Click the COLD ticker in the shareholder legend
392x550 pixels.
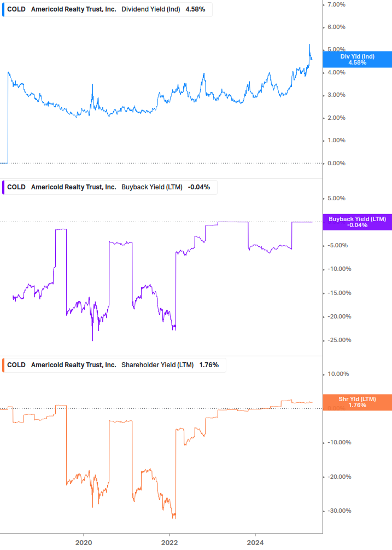(x=16, y=365)
